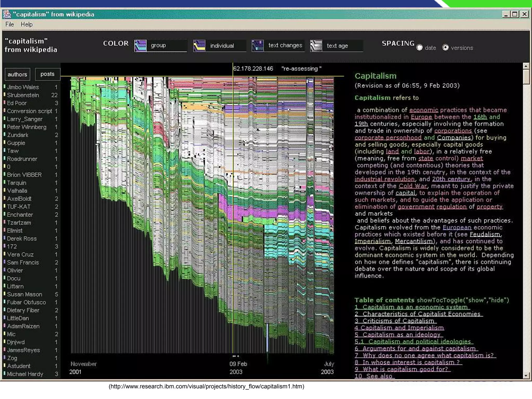Select author Slrubenstein in the list

(23, 95)
